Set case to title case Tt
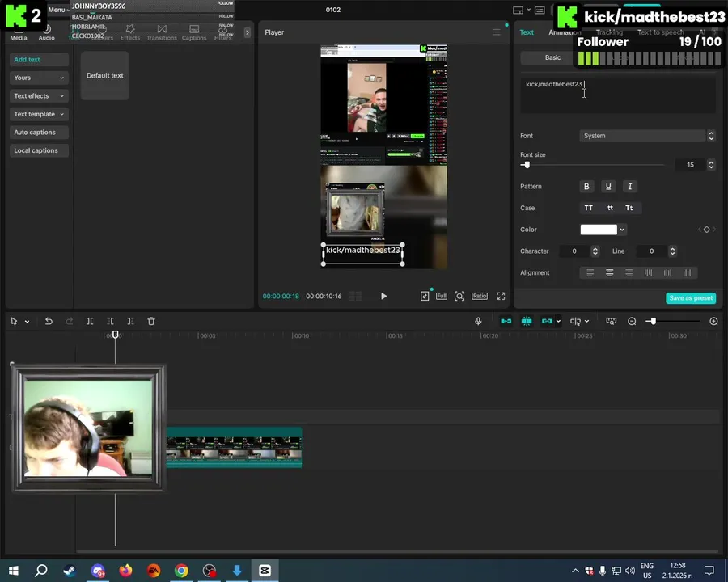The width and height of the screenshot is (728, 582). [x=629, y=208]
